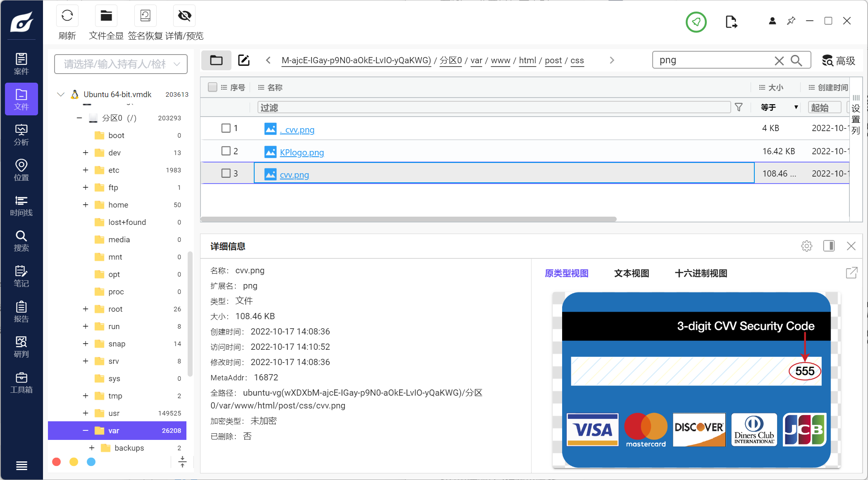Open the 位置 sidebar section
Screen dimensions: 868x480
pyautogui.click(x=21, y=170)
